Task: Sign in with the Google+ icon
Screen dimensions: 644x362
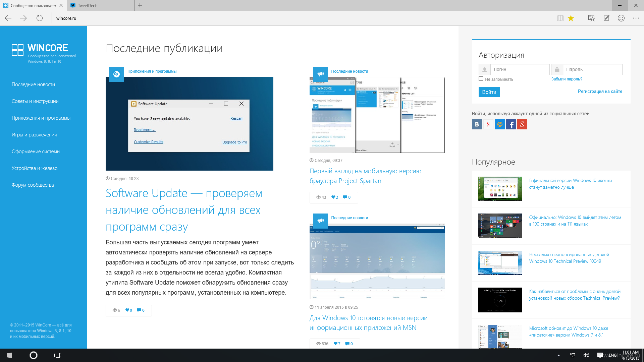Action: tap(522, 125)
